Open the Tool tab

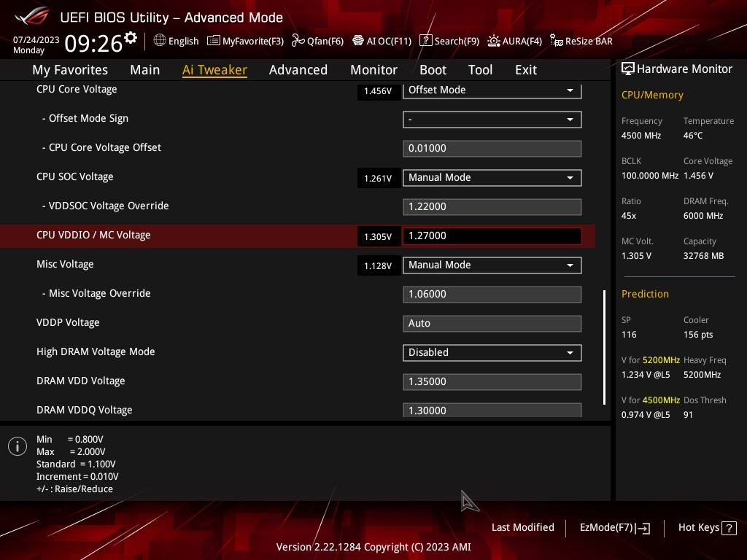pyautogui.click(x=480, y=70)
